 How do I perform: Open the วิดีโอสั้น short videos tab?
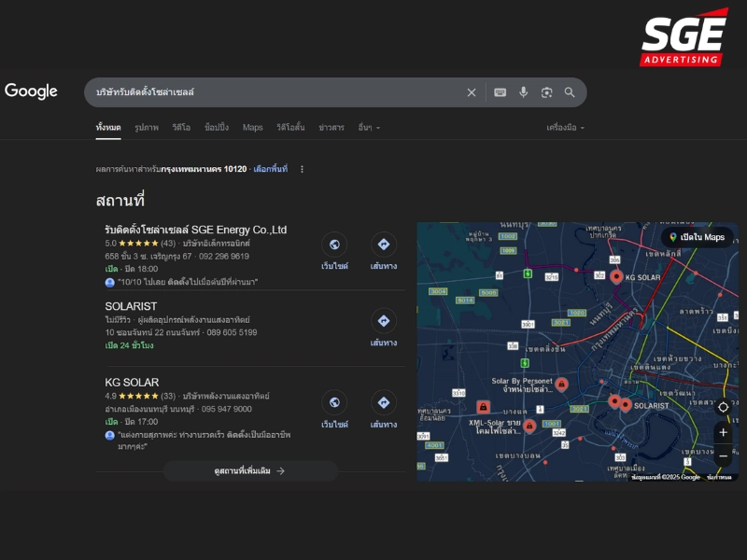click(290, 128)
